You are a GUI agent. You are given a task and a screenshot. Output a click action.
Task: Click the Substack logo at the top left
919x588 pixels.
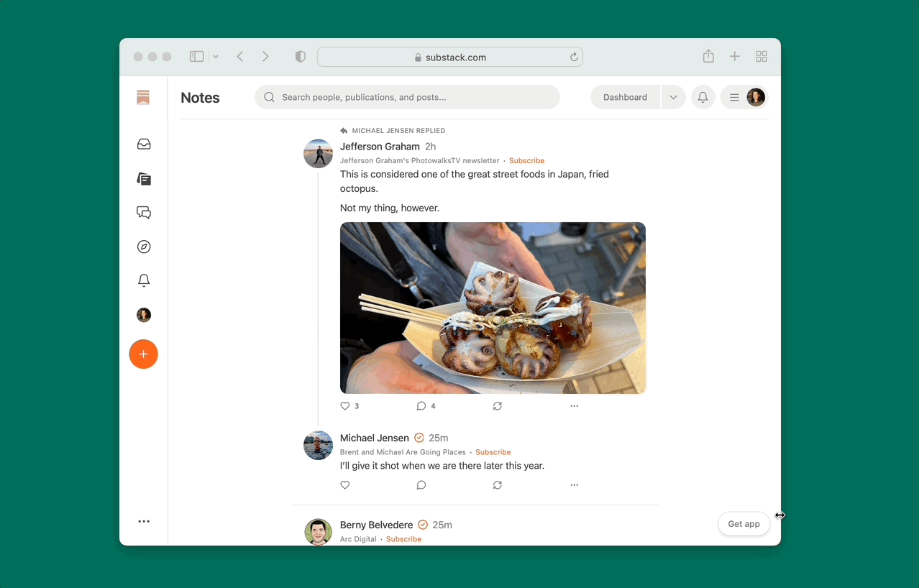pyautogui.click(x=143, y=96)
